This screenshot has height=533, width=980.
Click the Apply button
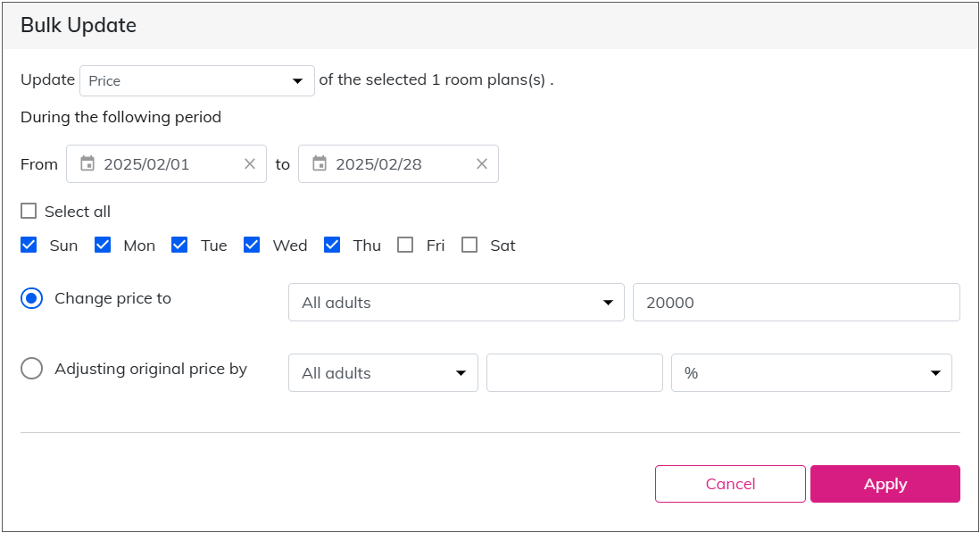885,484
